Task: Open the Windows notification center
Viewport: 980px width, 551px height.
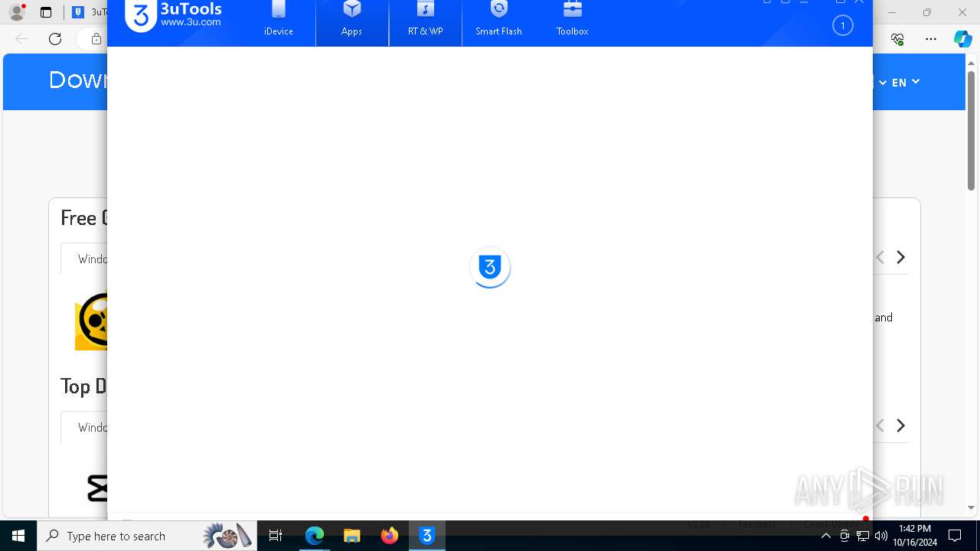Action: (x=955, y=536)
